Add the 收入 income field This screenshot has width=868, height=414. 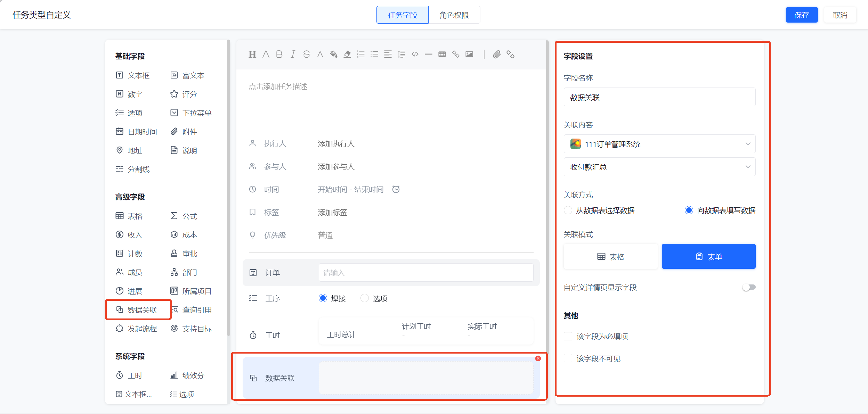click(x=129, y=235)
